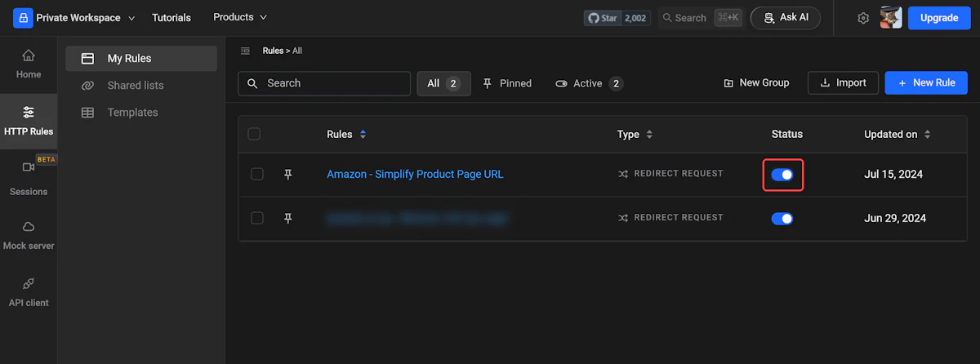This screenshot has width=980, height=364.
Task: Open the Products dropdown menu
Action: point(240,17)
